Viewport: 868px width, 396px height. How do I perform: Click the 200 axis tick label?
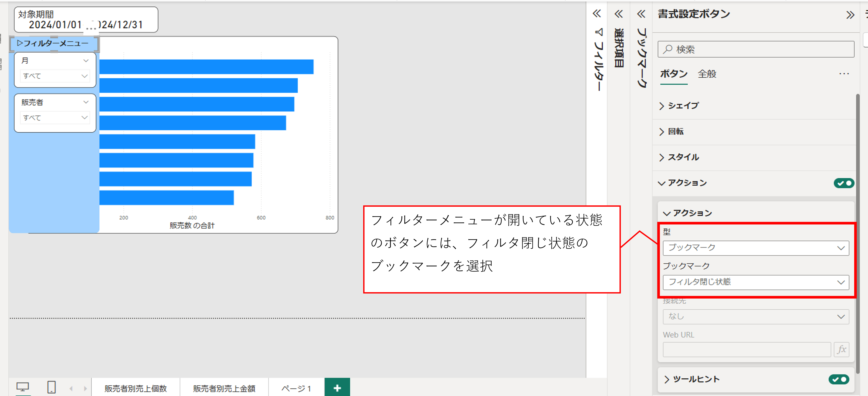pyautogui.click(x=124, y=218)
